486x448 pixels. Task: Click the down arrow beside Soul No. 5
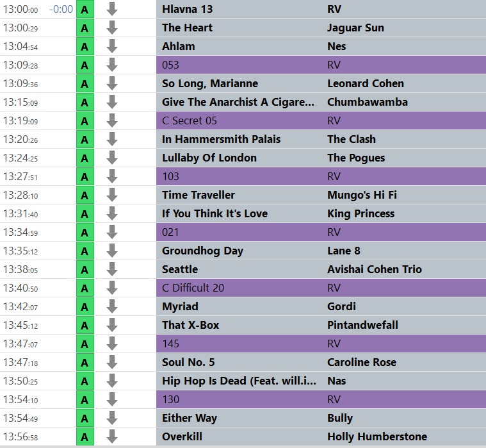(x=112, y=362)
